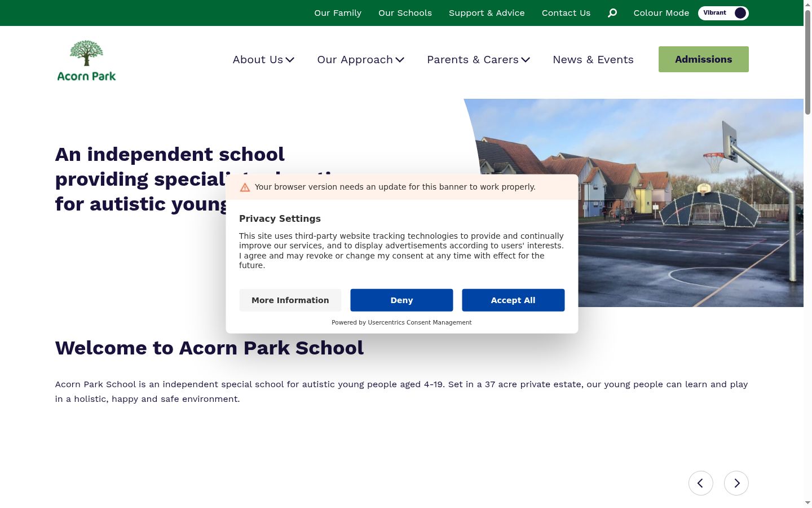This screenshot has height=508, width=812.
Task: Click the Admissions button
Action: (x=704, y=59)
